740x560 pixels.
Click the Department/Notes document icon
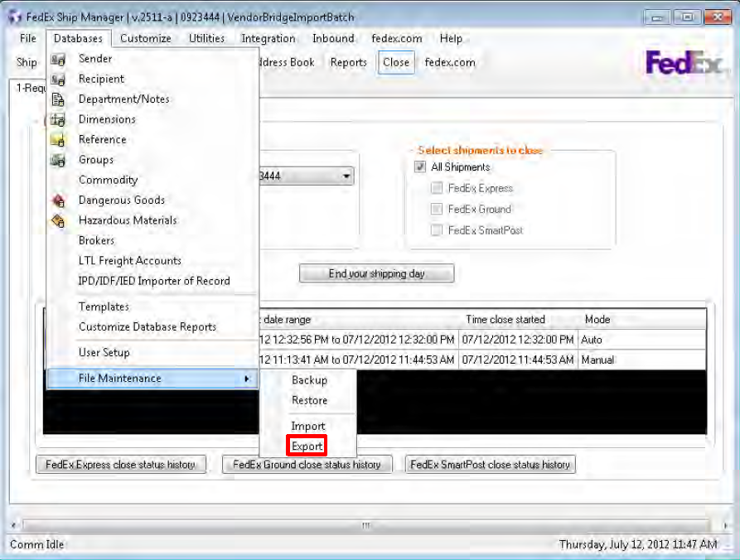click(57, 99)
